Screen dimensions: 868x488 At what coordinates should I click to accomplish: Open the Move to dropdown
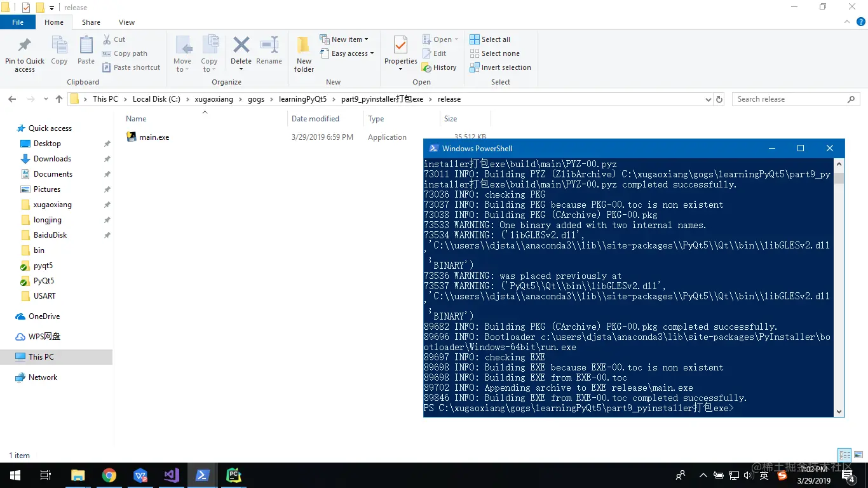point(182,55)
